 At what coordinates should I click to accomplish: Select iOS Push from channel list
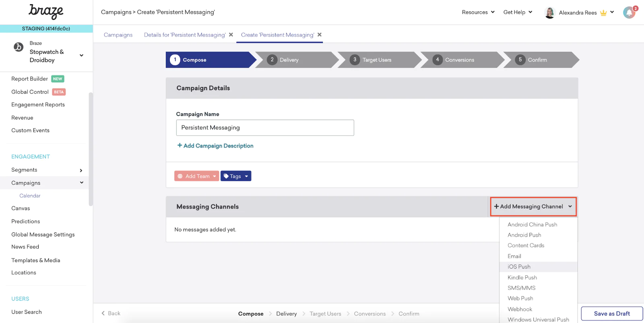tap(519, 267)
